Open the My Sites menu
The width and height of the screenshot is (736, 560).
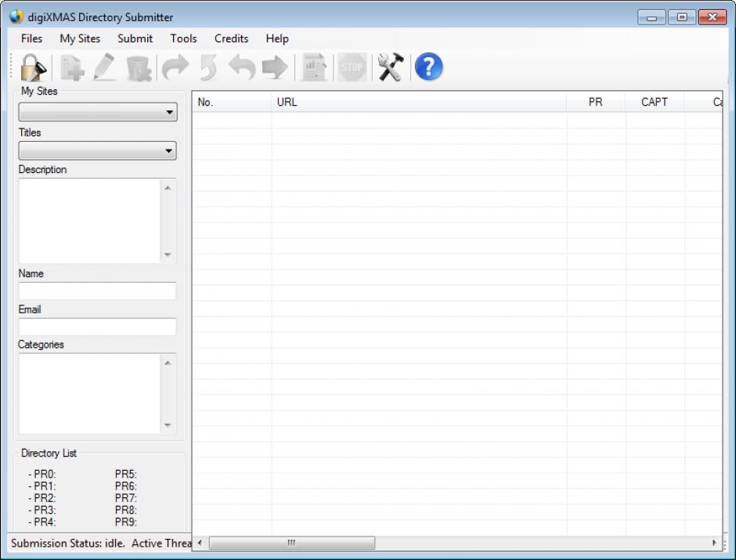pyautogui.click(x=80, y=38)
